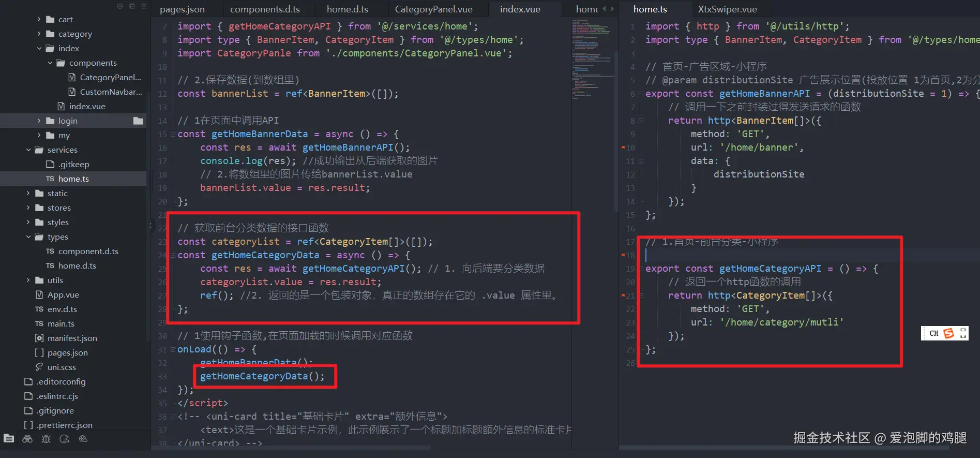The height and width of the screenshot is (458, 980).
Task: Expand the static folder
Action: coord(28,193)
